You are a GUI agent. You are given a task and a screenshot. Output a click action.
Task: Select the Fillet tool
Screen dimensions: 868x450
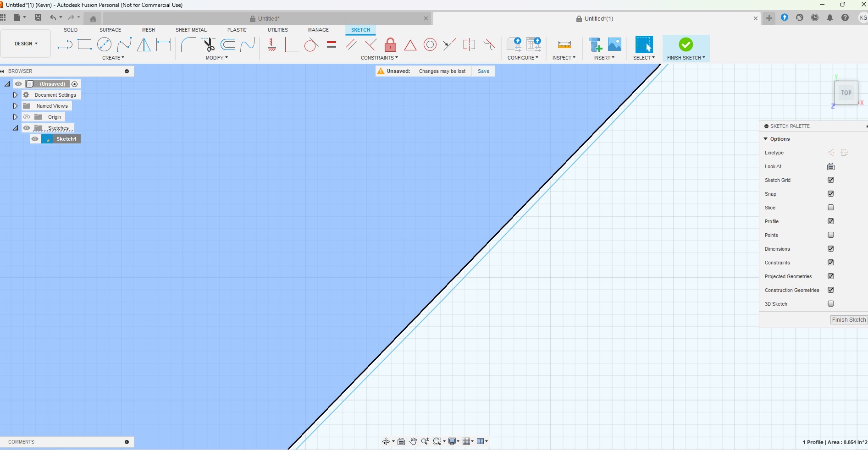[x=188, y=44]
